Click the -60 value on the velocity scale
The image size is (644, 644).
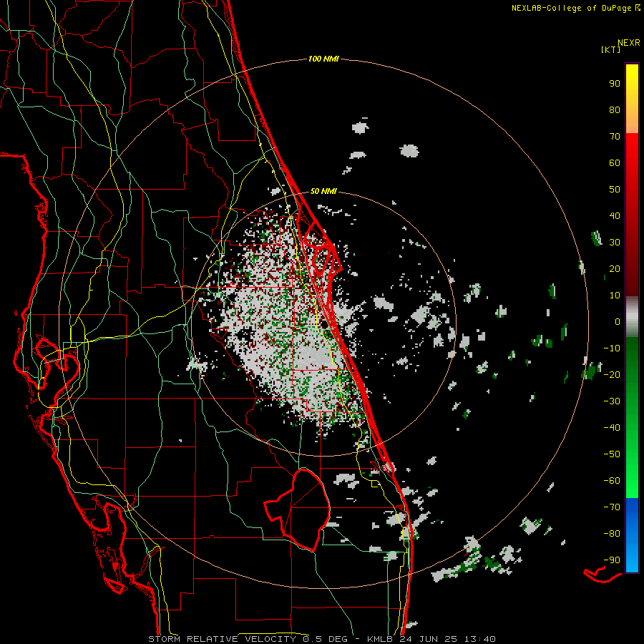(x=612, y=481)
